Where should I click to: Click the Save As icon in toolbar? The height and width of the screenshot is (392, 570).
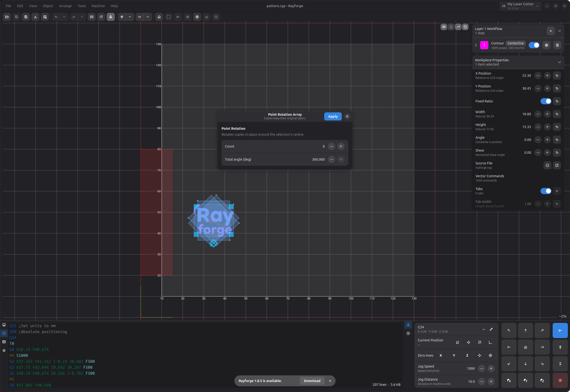pos(26,17)
